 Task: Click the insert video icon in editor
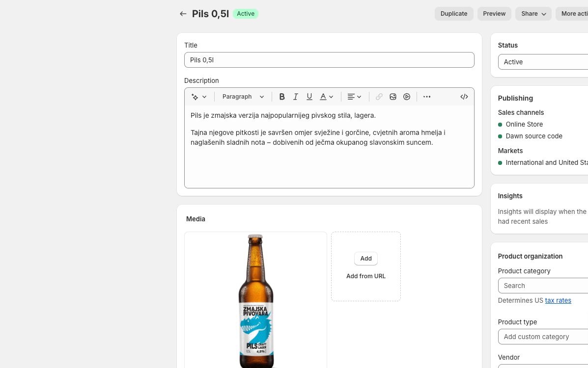(407, 97)
